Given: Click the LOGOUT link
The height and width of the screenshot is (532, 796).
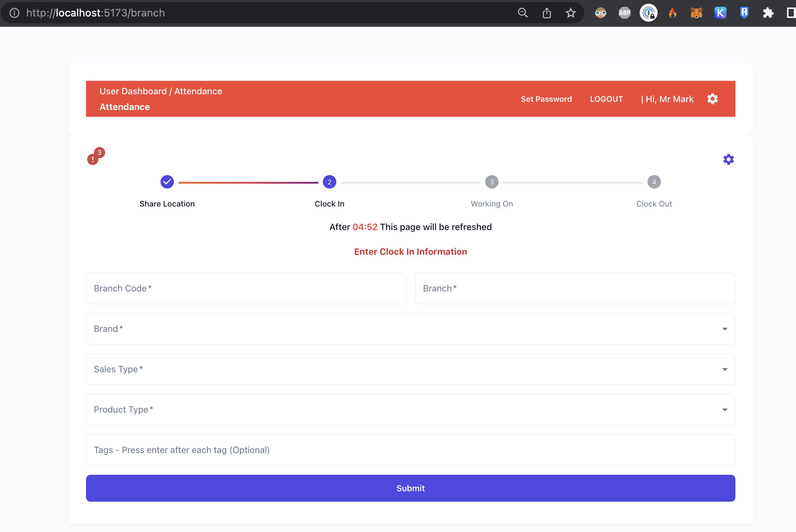Looking at the screenshot, I should tap(606, 99).
